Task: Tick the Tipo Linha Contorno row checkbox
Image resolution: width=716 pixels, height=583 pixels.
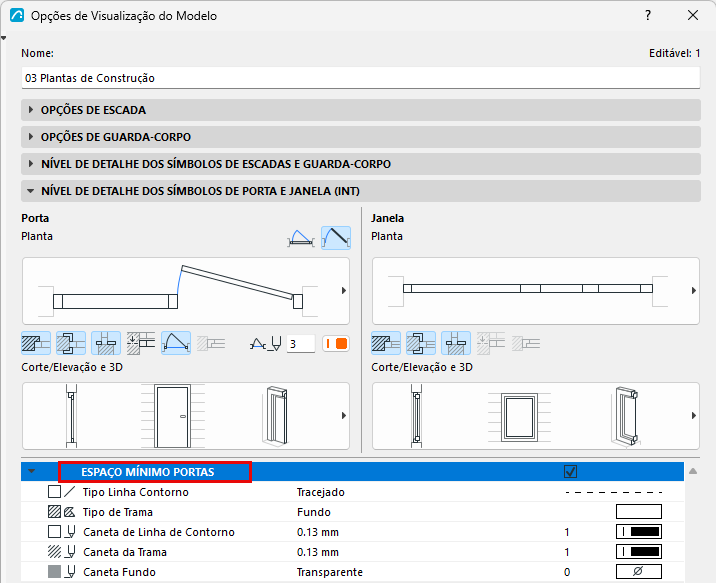Action: 54,492
